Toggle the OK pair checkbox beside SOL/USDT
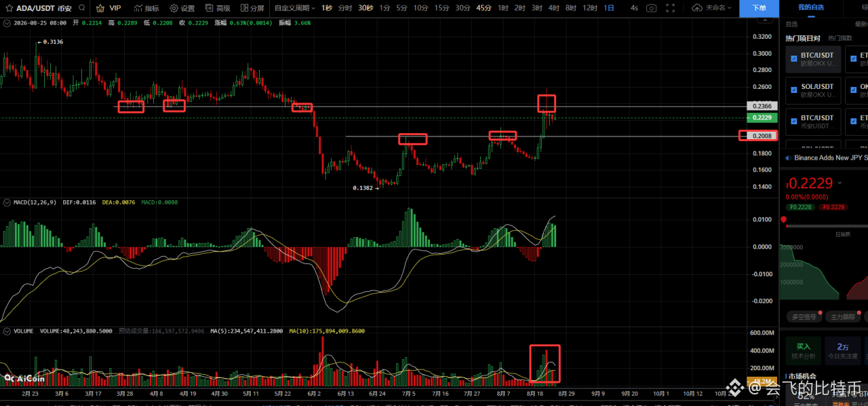Image resolution: width=868 pixels, height=406 pixels. click(852, 90)
